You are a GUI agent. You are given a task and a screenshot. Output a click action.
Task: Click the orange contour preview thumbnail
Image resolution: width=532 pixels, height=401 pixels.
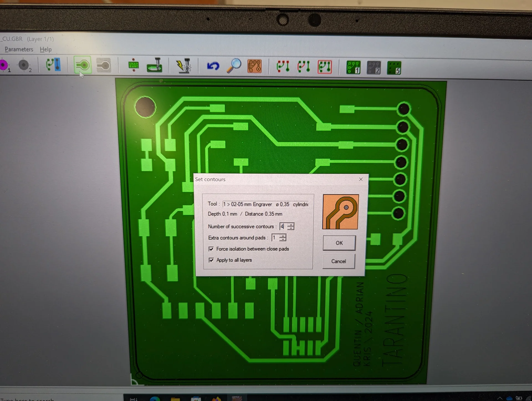(x=341, y=212)
